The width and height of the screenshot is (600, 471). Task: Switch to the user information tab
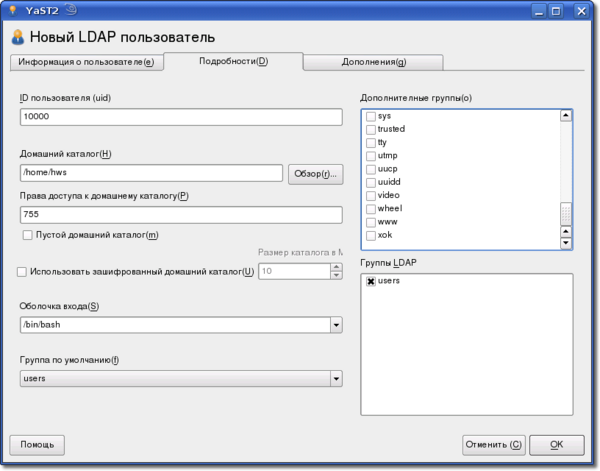point(85,62)
